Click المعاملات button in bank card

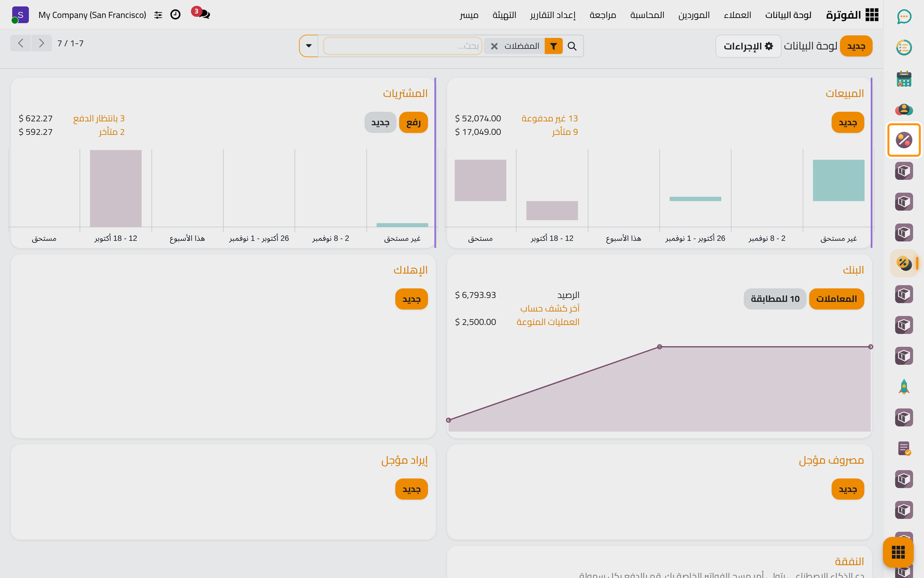tap(836, 299)
